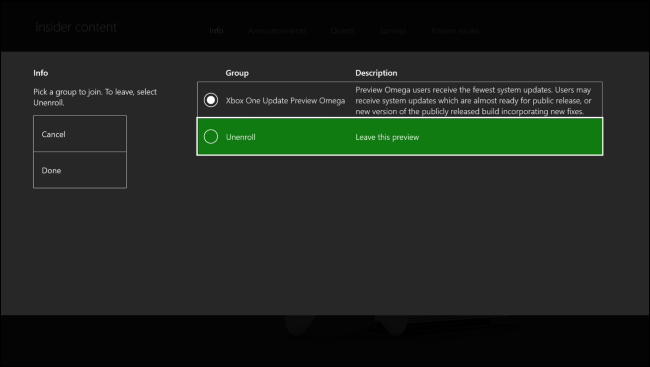Image resolution: width=650 pixels, height=367 pixels.
Task: Click the Insider content page title
Action: [76, 27]
